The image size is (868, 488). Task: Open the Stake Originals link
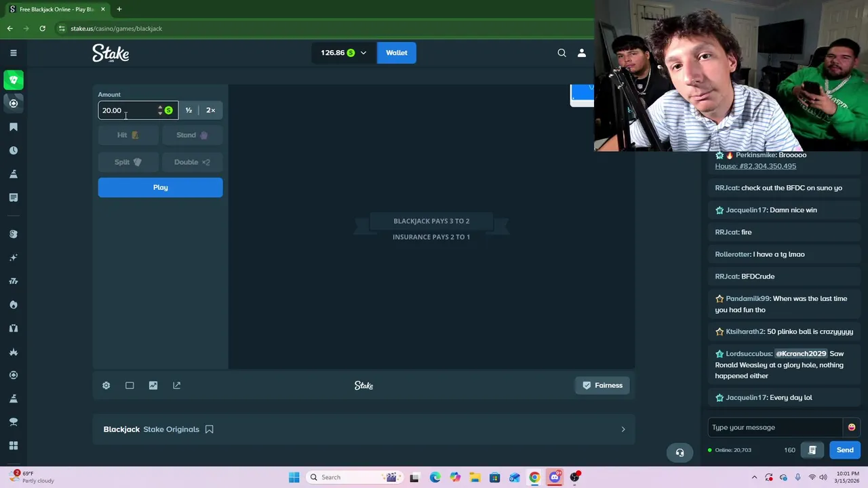click(x=171, y=429)
